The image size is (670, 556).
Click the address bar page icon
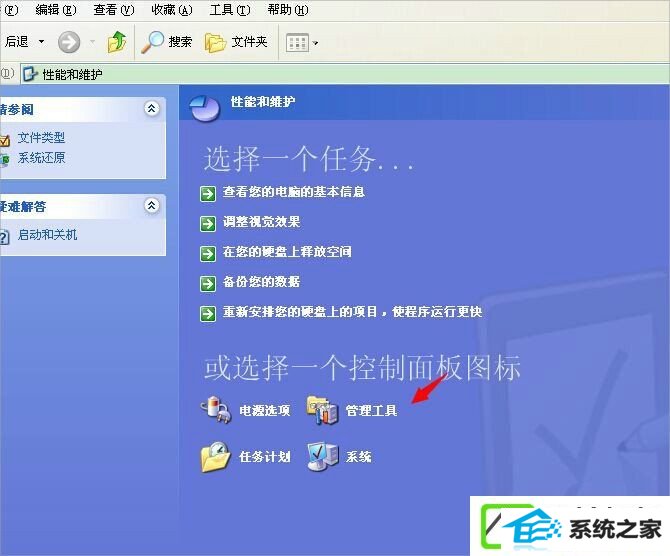pyautogui.click(x=30, y=74)
